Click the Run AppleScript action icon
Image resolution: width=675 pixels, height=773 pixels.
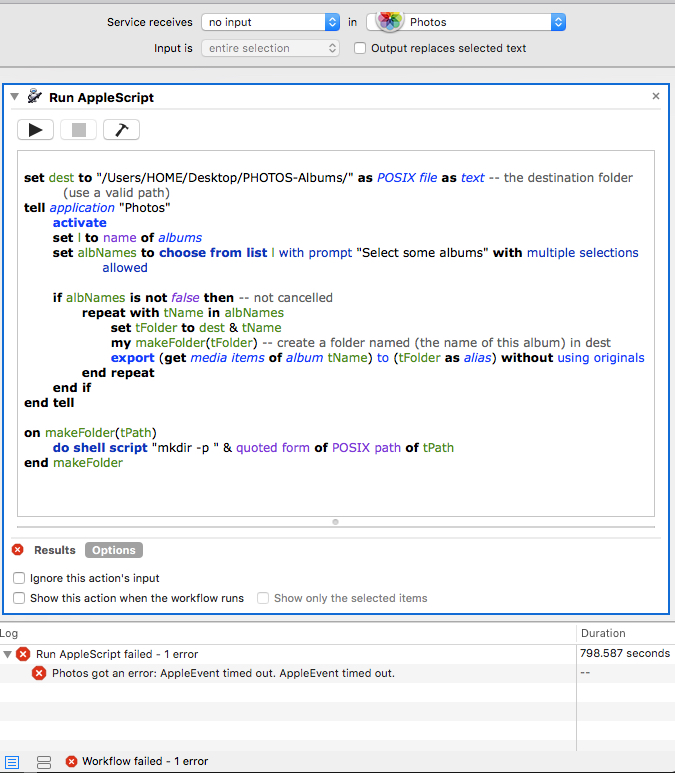[35, 97]
